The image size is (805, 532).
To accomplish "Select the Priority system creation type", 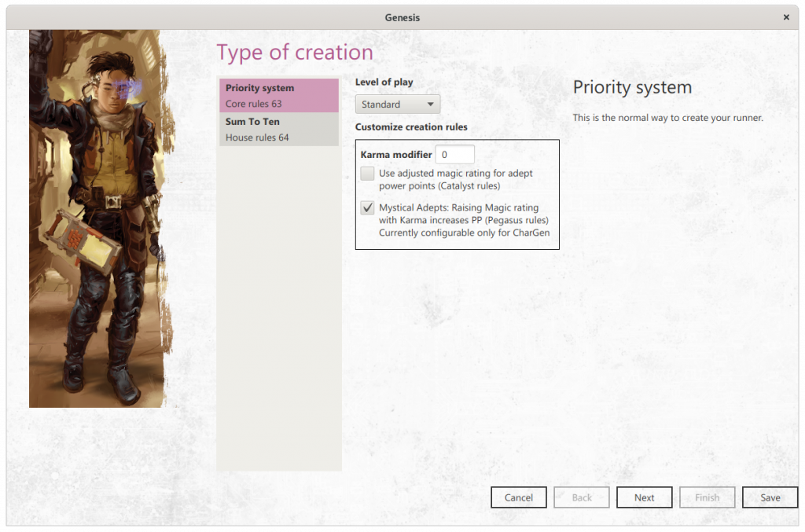I will [x=279, y=95].
